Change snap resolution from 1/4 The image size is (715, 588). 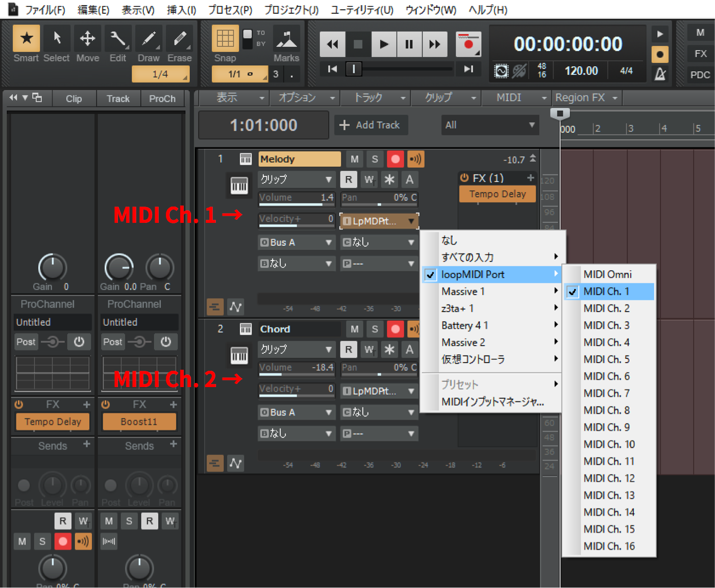tap(160, 74)
